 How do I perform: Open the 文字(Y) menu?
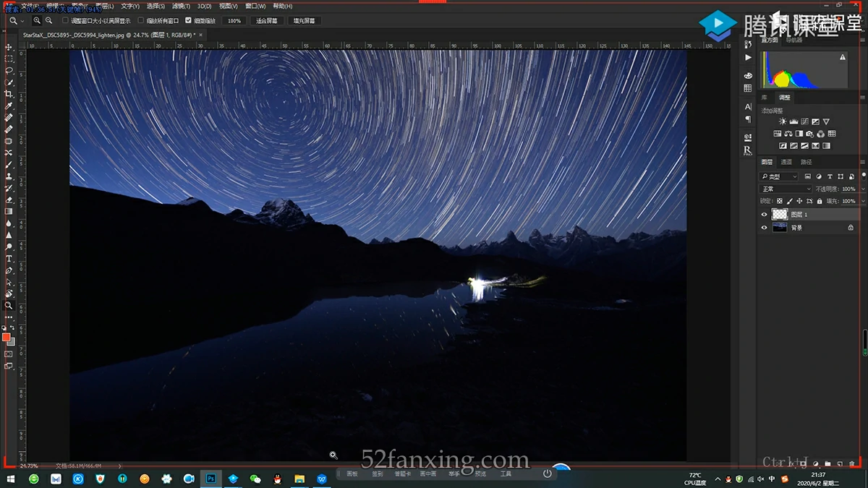point(130,7)
